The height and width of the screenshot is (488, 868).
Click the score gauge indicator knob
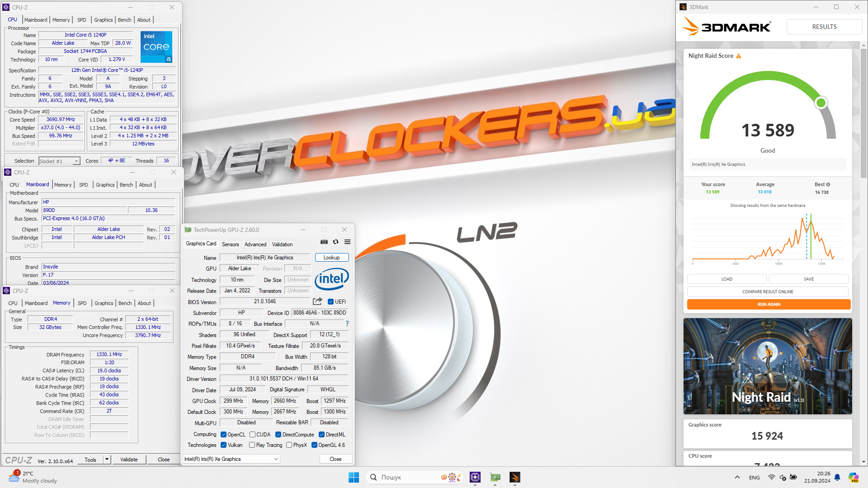[x=821, y=103]
